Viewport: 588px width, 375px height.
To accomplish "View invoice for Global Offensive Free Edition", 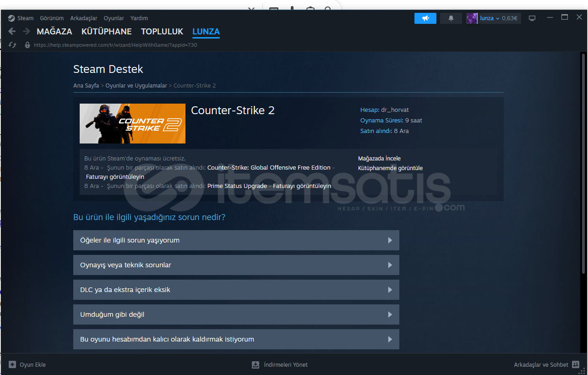I will [x=115, y=177].
